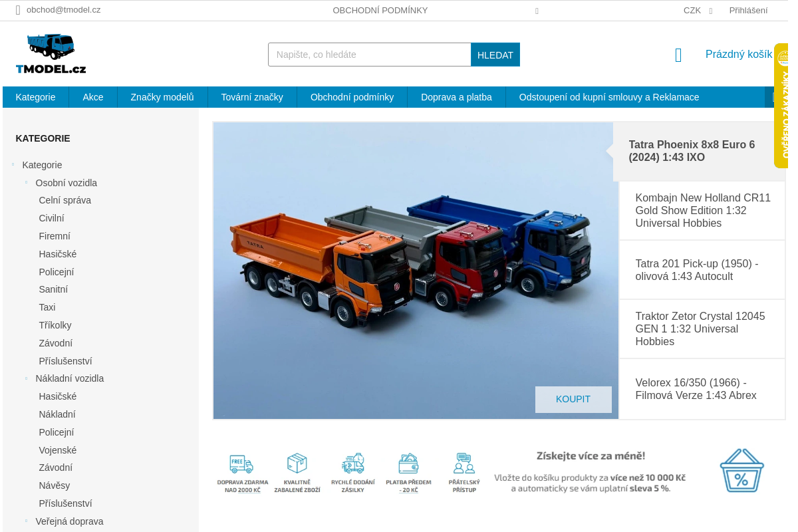Open Hasičské under Nákladní vozidla
The width and height of the screenshot is (798, 532).
click(58, 396)
